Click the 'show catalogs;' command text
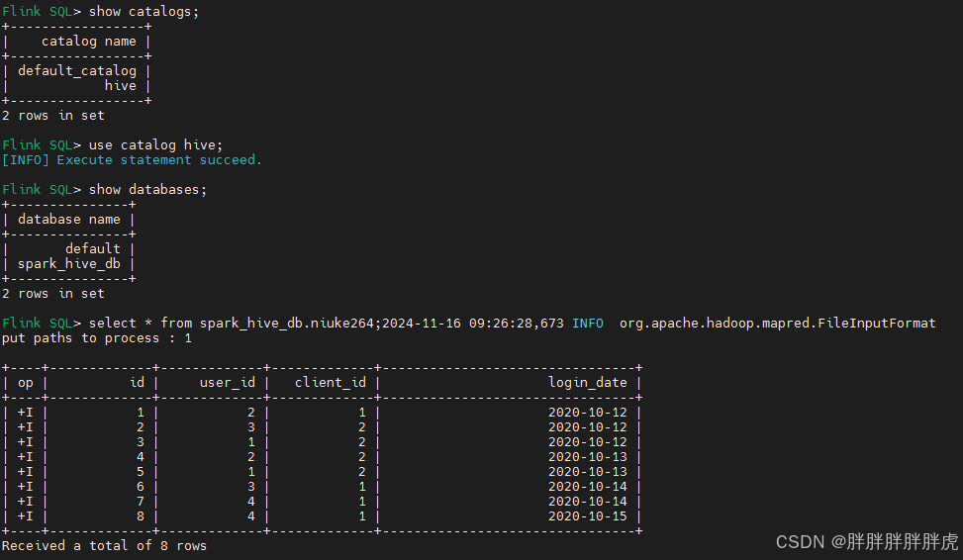963x560 pixels. [144, 12]
